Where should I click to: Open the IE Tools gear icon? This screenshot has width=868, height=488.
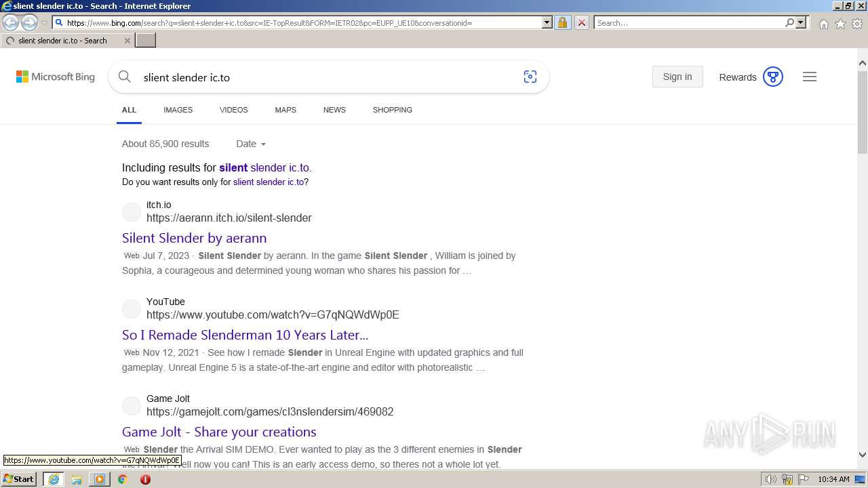click(x=857, y=24)
